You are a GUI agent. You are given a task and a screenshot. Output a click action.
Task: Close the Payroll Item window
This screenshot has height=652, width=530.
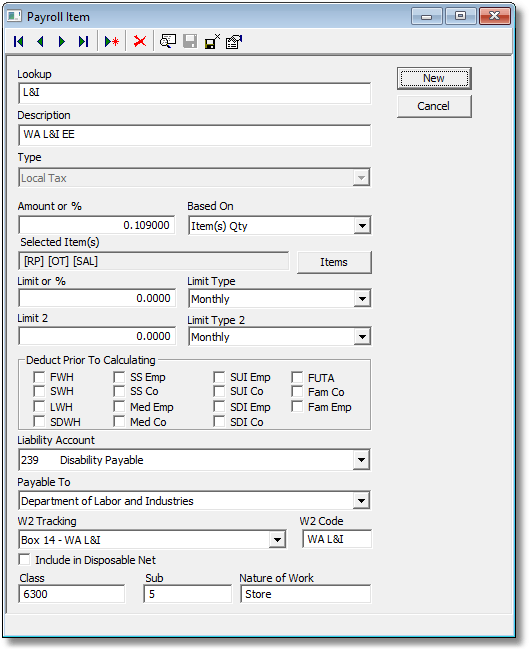coord(495,17)
